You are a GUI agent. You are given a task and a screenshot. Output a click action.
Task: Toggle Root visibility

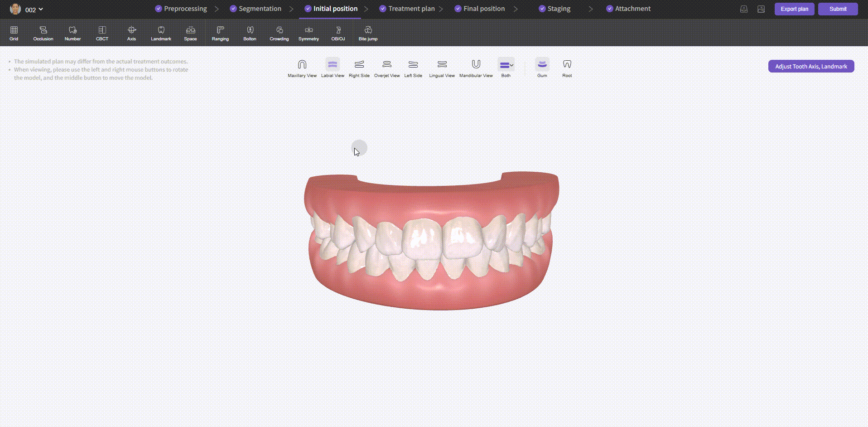coord(567,68)
